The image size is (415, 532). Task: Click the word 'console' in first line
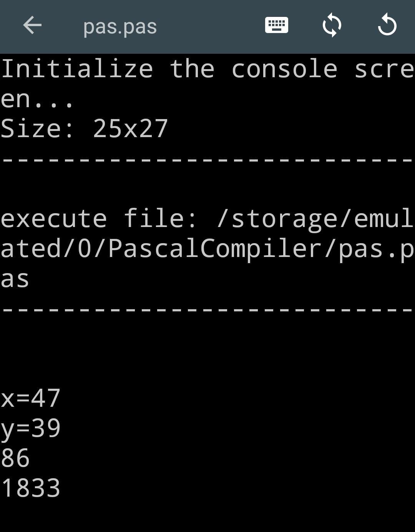284,69
